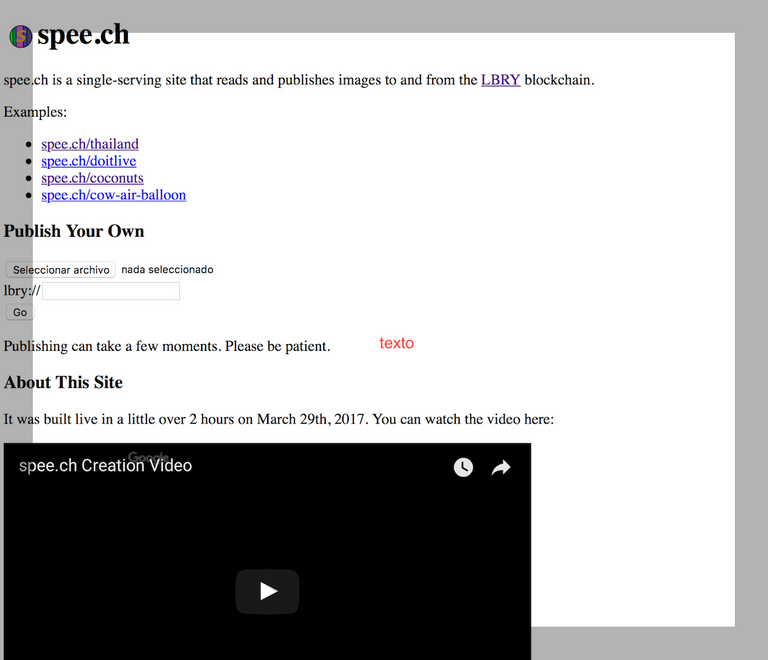This screenshot has width=768, height=660.
Task: Open the spee.ch/doitlive example link
Action: [x=89, y=161]
